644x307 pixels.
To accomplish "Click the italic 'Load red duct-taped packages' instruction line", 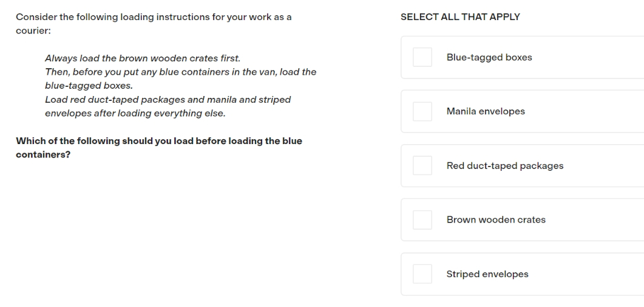I will 168,100.
